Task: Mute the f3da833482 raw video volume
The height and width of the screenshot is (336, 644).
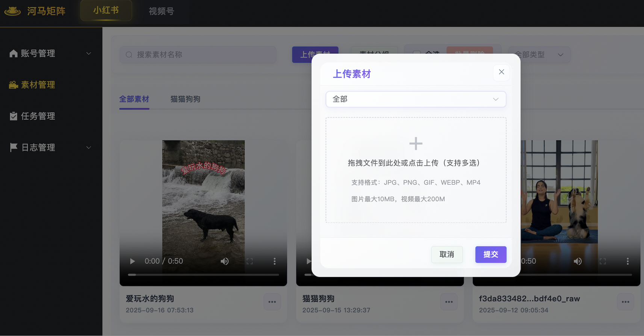Action: click(577, 261)
